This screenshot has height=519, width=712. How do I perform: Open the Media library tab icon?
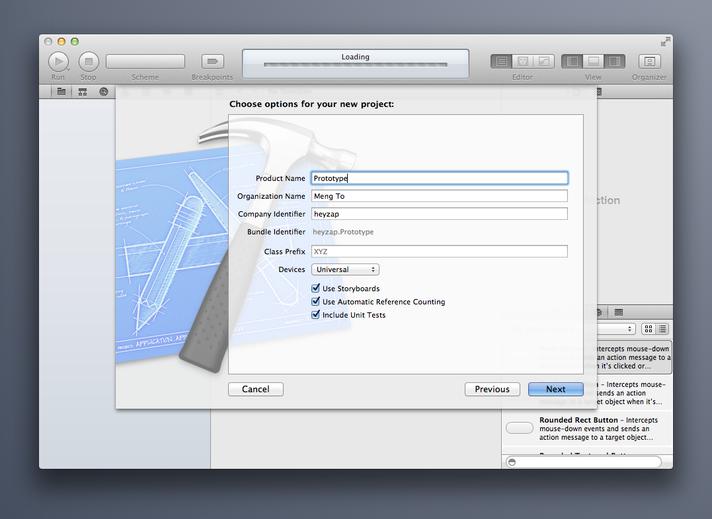[x=618, y=312]
